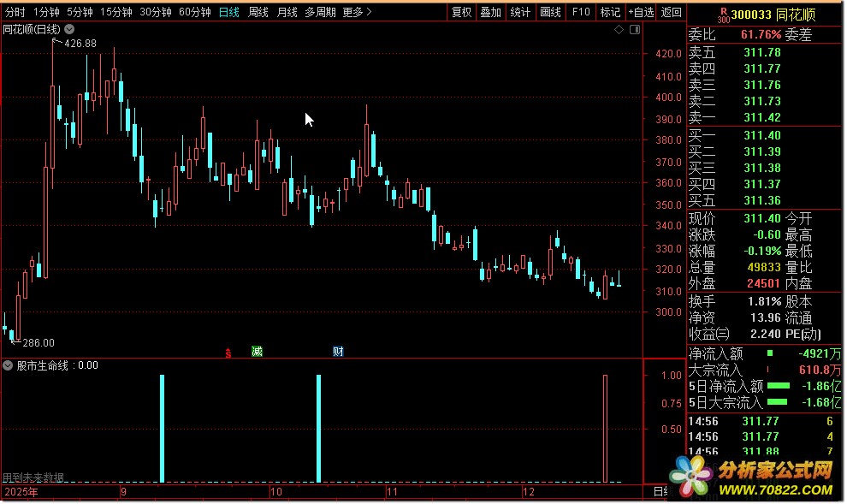Click the 买四 price 311.37
The image size is (847, 504).
point(762,184)
